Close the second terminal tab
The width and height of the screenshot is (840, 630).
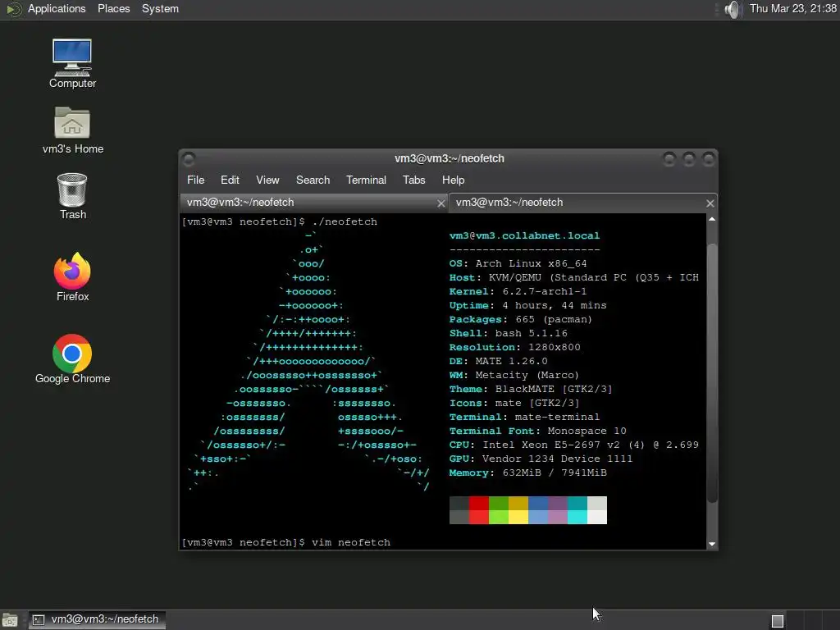(710, 203)
